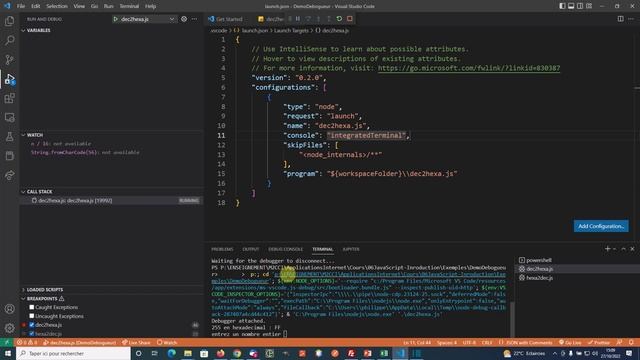The image size is (640, 360).
Task: Click Prettier in the status bar
Action: pos(599,342)
